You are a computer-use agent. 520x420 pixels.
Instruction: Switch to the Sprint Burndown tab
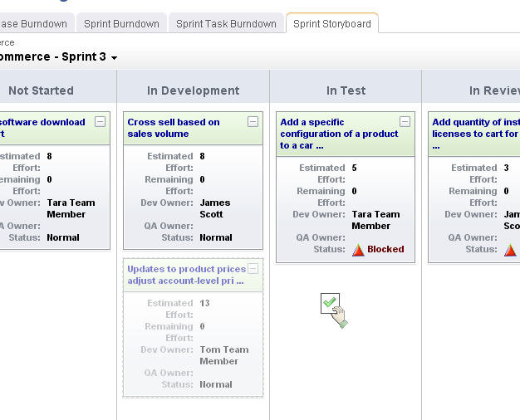pyautogui.click(x=121, y=24)
